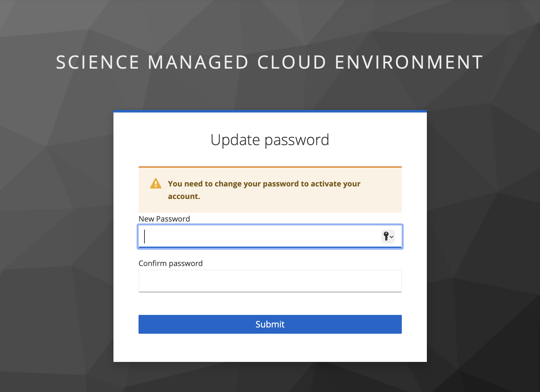This screenshot has height=392, width=540.
Task: Click inside the Confirm password input field
Action: (270, 281)
